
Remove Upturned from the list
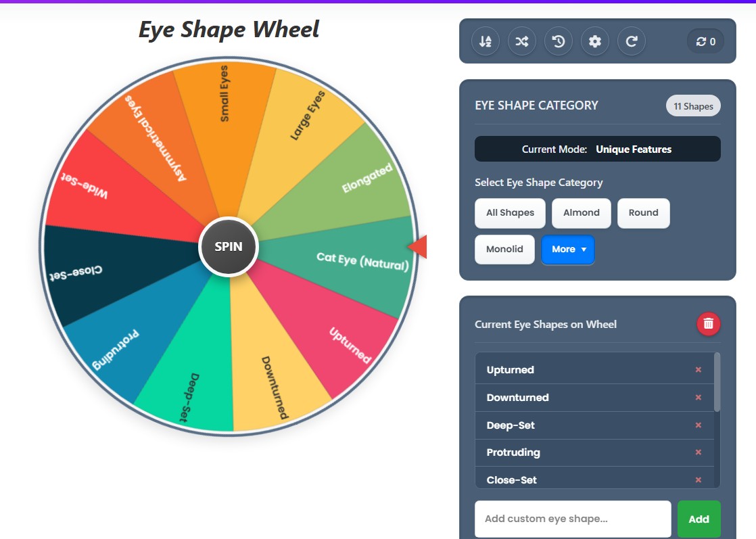pos(698,370)
